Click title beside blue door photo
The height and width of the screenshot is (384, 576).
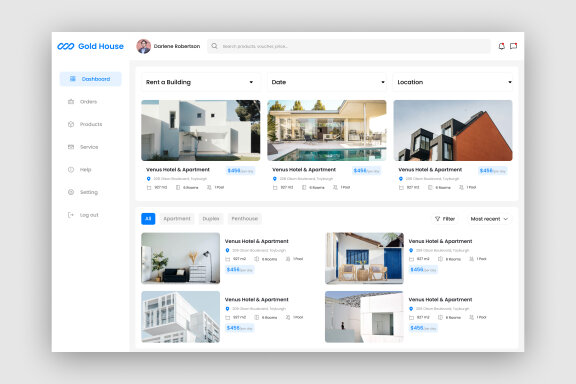(440, 241)
